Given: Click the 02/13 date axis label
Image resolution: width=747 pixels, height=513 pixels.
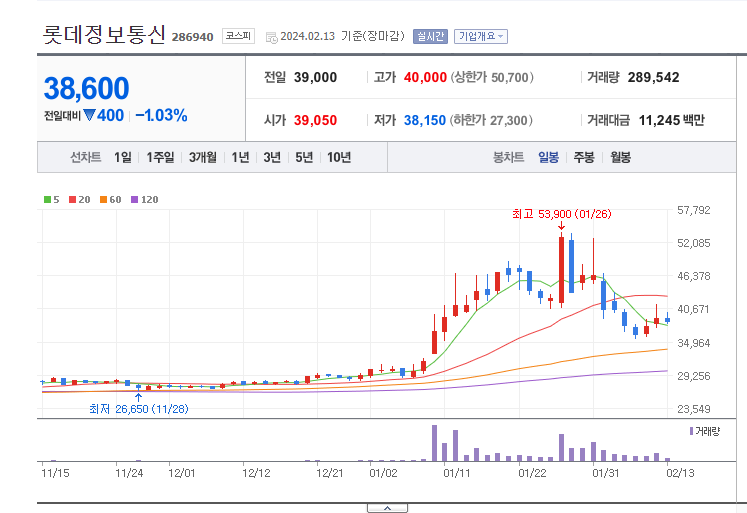Looking at the screenshot, I should click(680, 473).
